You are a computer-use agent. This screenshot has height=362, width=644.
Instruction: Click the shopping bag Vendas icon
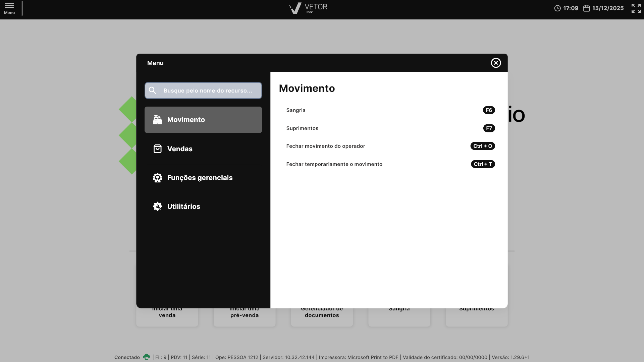157,149
